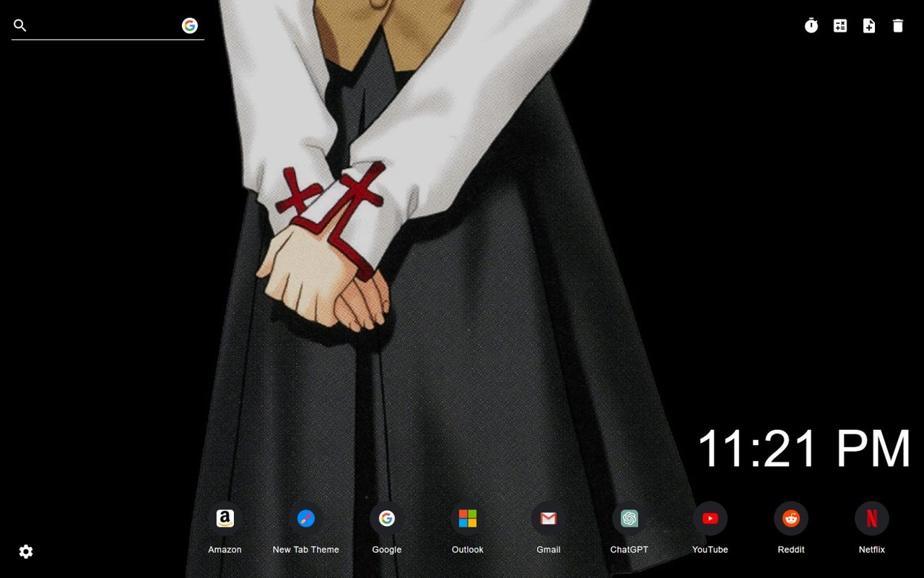924x578 pixels.
Task: Open the Outlook shortcut icon
Action: pos(468,519)
